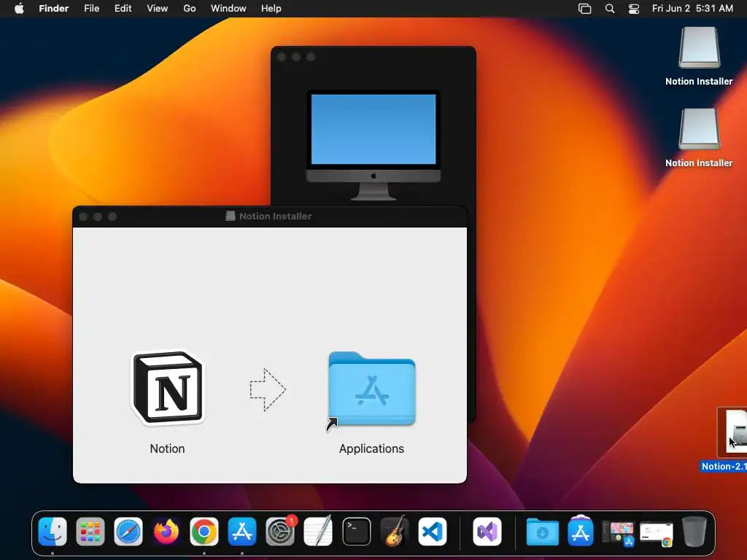Viewport: 747px width, 560px height.
Task: Click the "Notion" label under the app icon
Action: point(167,448)
